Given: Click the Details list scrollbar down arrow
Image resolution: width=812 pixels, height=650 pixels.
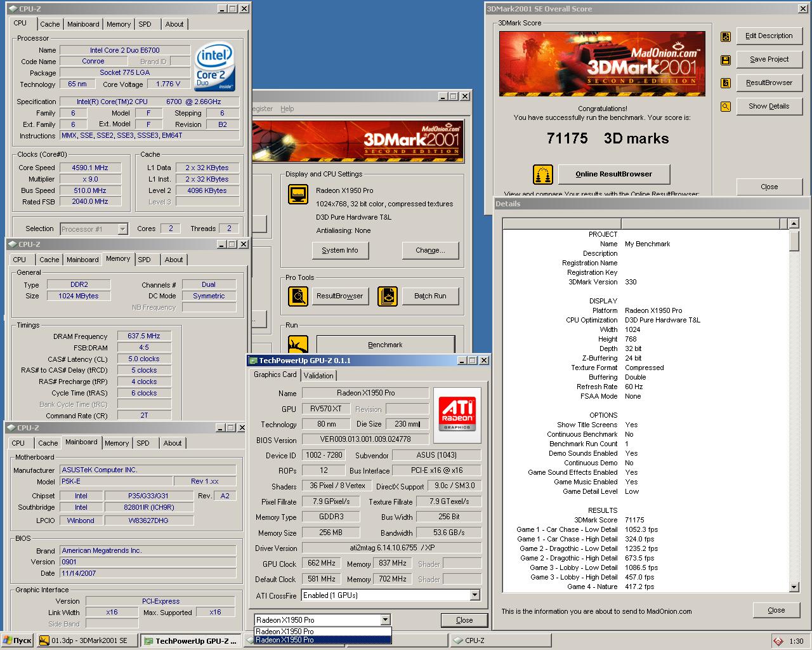Looking at the screenshot, I should pyautogui.click(x=794, y=587).
